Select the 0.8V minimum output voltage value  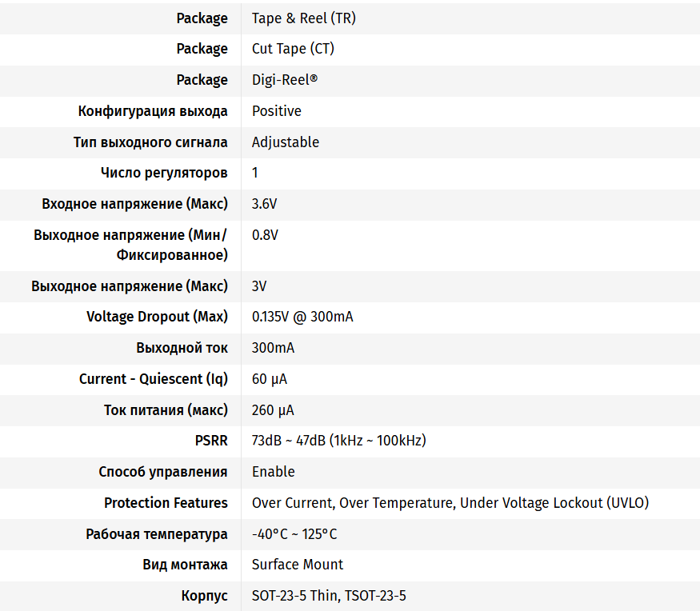[x=265, y=235]
